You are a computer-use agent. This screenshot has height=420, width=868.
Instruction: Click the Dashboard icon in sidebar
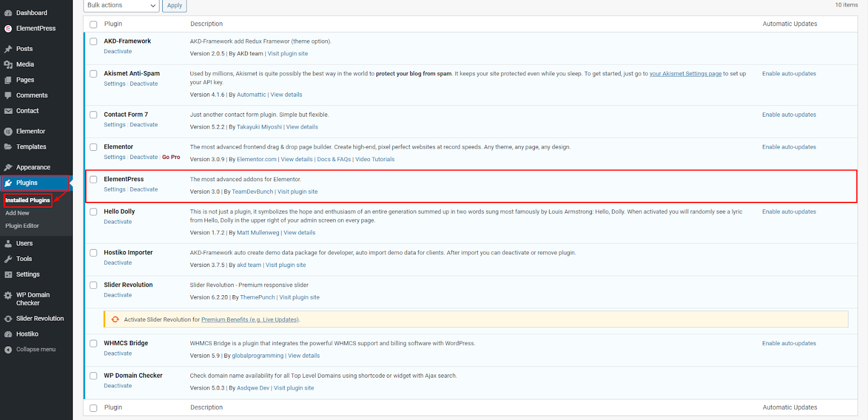[x=8, y=13]
